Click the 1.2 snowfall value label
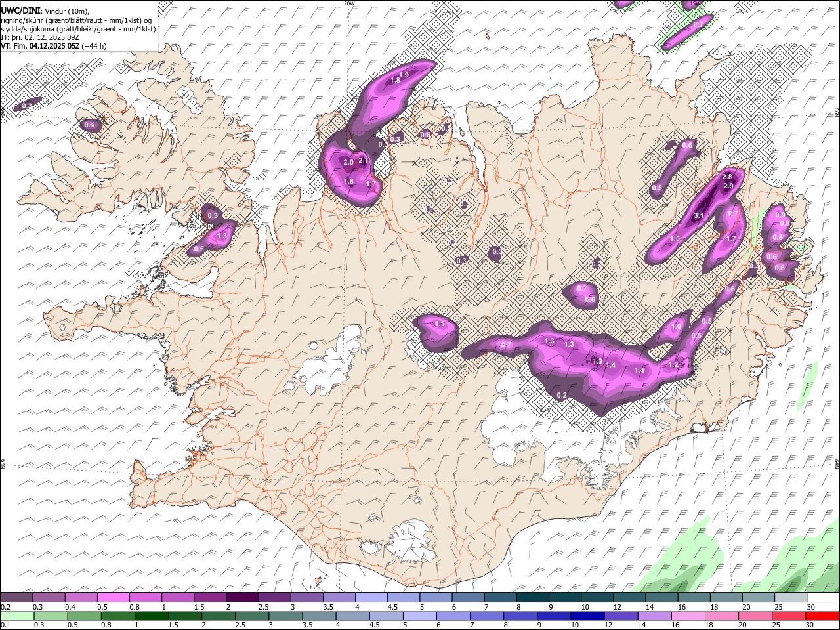Viewport: 840px width, 630px height. 673,365
